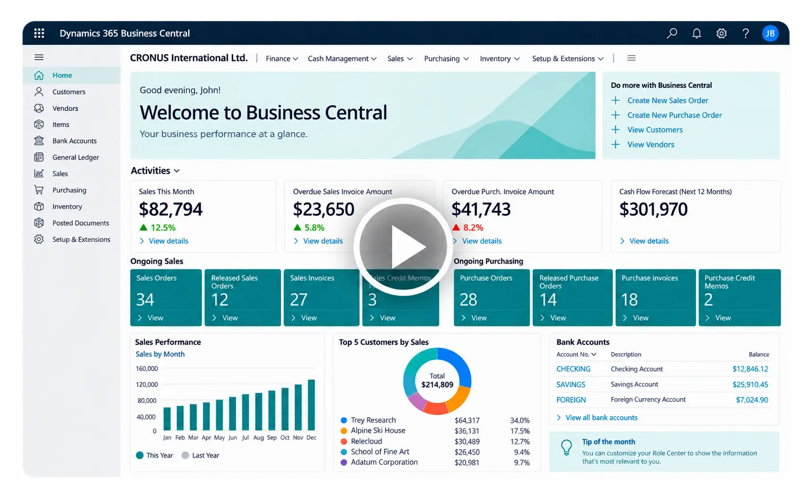Image resolution: width=812 pixels, height=504 pixels.
Task: Collapse the Activities section chevron
Action: 177,171
